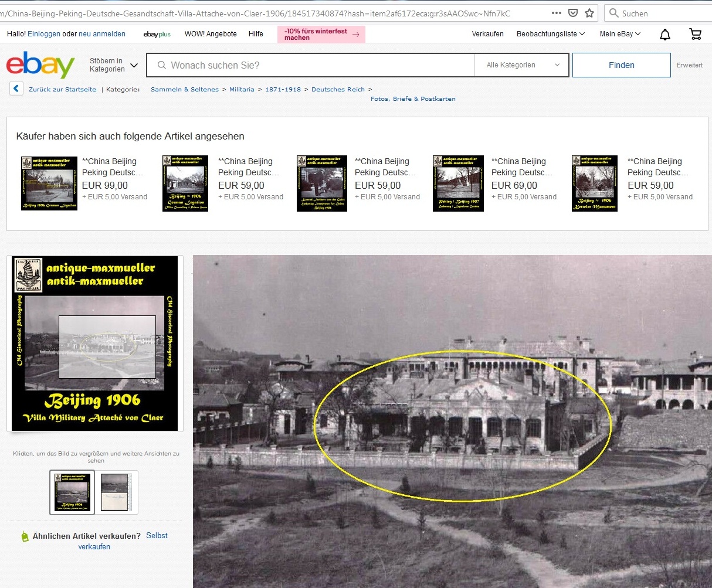This screenshot has height=588, width=712.
Task: Expand the Beobachtungsliste dropdown
Action: [x=550, y=34]
